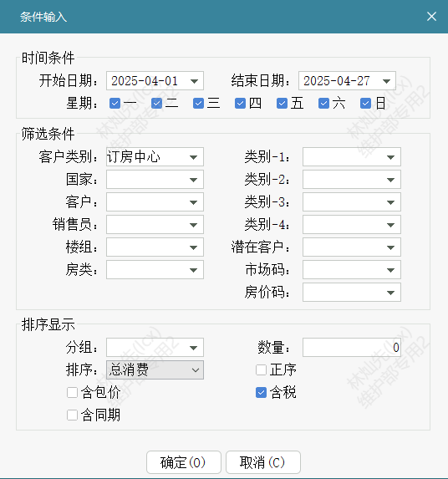Screen dimensions: 448x479
Task: Toggle the 星期 一 (Monday) checkbox
Action: (115, 104)
